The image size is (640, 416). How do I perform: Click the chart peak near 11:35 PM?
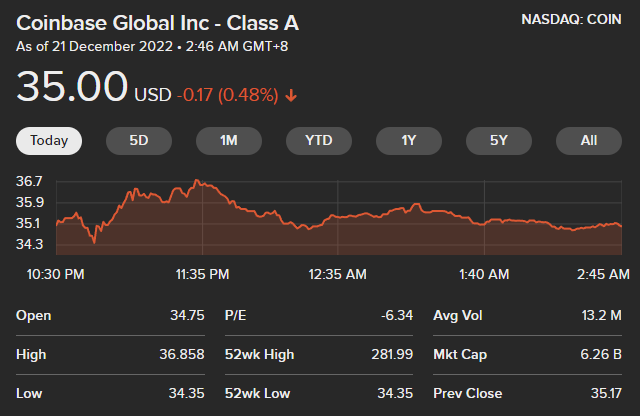(x=198, y=181)
